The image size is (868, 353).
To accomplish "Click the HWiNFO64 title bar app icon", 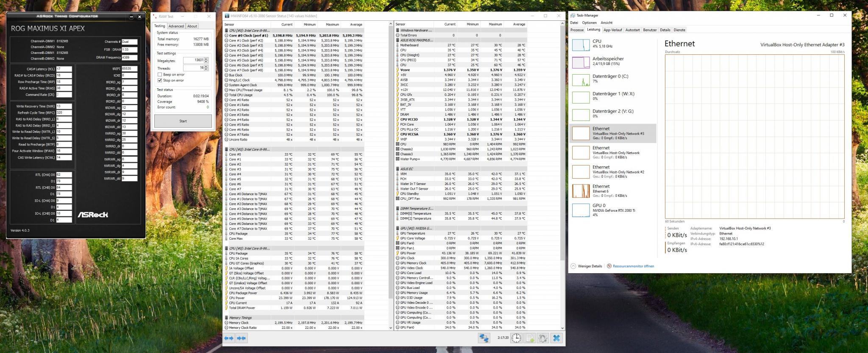I will [x=227, y=16].
